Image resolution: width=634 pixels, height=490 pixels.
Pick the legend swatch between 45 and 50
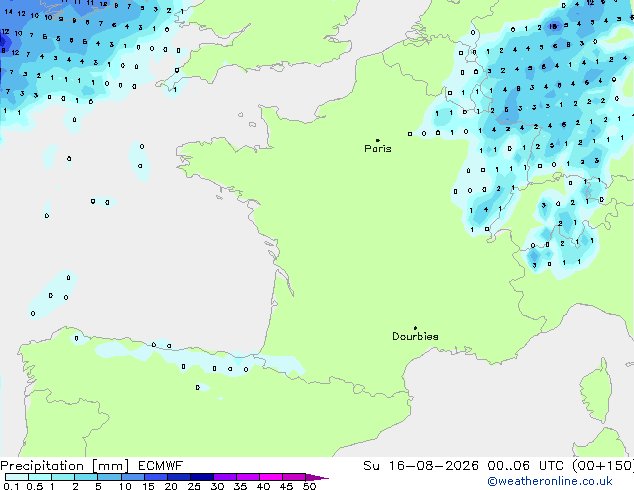294,477
